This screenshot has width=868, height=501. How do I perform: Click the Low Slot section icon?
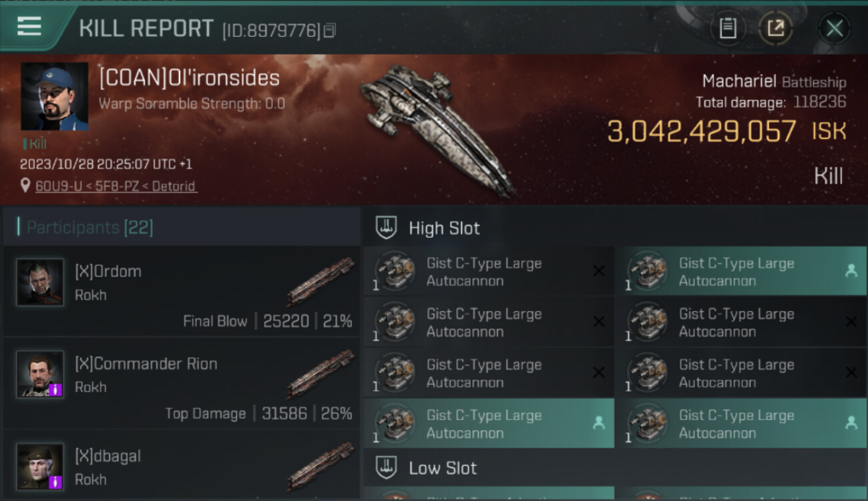tap(387, 468)
